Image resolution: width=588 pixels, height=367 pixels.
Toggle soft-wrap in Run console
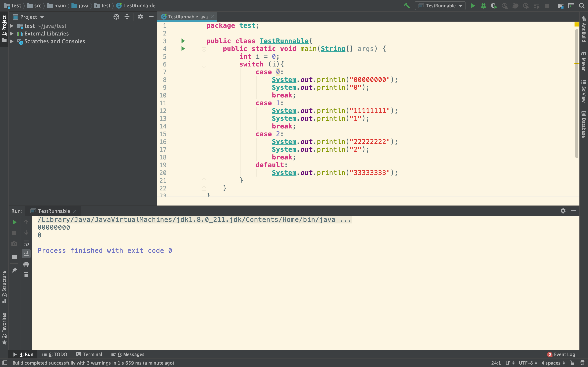coord(26,243)
